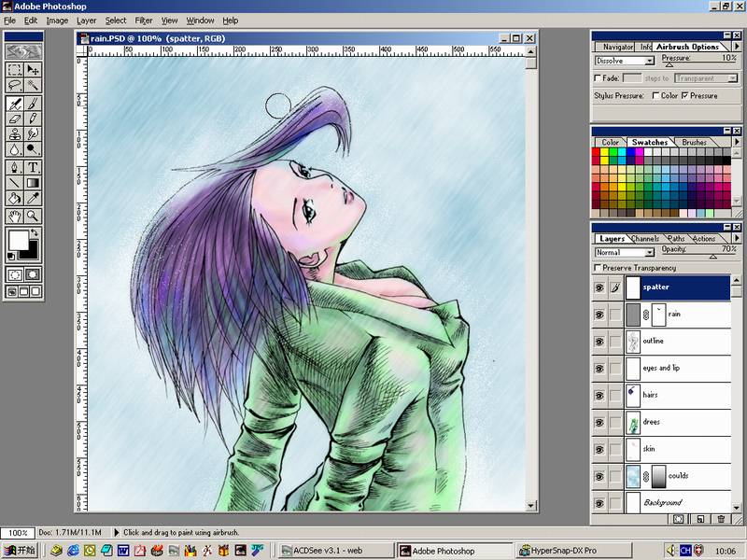
Task: Click the trash icon in Layers palette
Action: point(721,519)
